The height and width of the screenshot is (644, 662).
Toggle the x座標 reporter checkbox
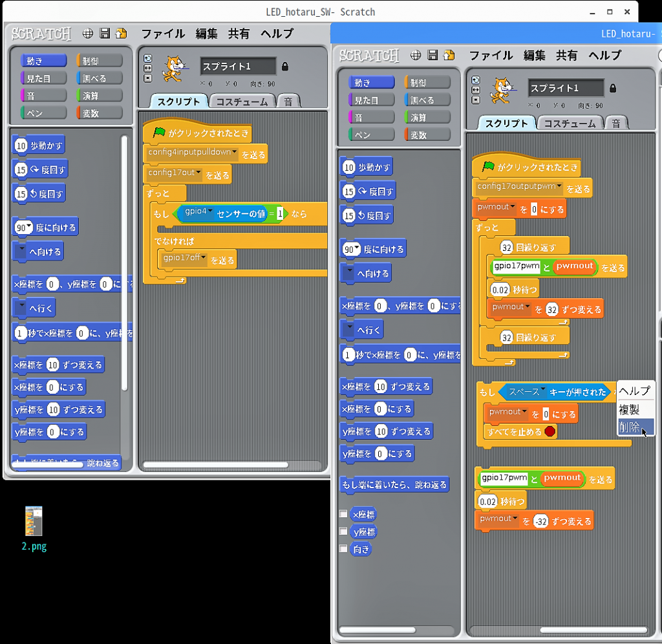[x=343, y=514]
